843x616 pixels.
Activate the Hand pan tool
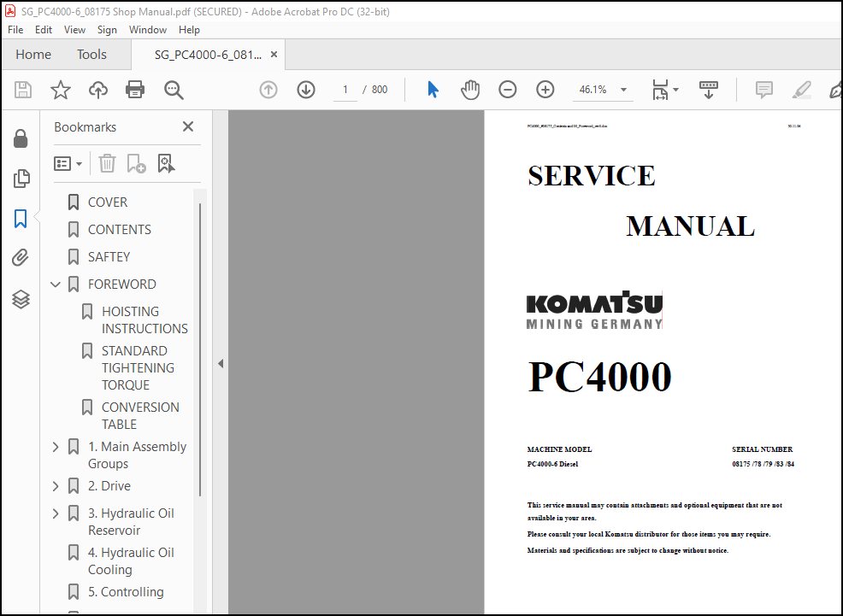(470, 90)
